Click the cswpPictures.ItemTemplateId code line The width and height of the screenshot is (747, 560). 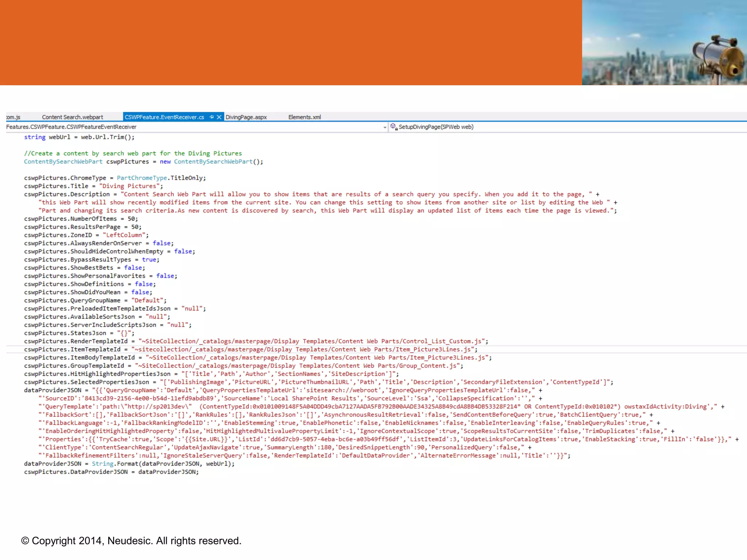click(x=250, y=349)
